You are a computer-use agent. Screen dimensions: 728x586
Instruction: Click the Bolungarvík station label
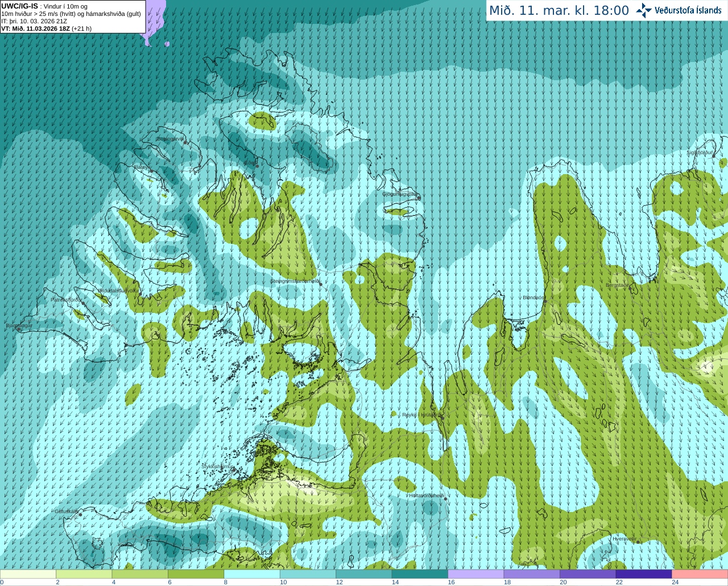pyautogui.click(x=170, y=139)
